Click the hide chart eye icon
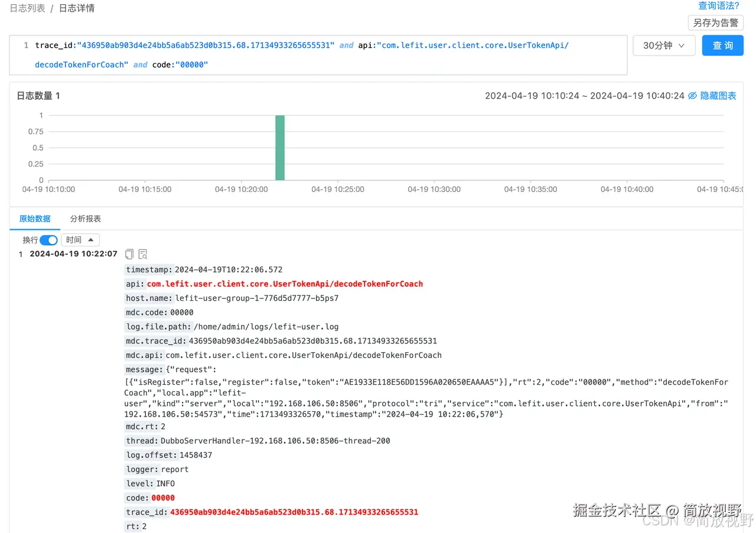 (x=692, y=96)
